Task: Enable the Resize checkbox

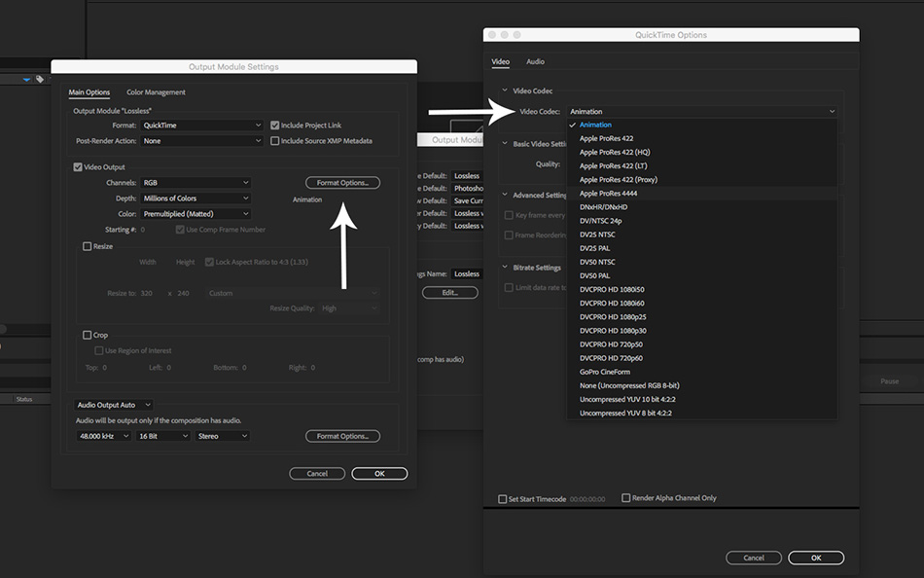Action: [88, 247]
